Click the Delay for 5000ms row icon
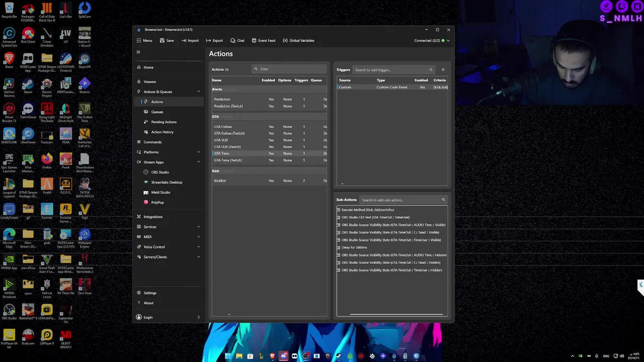644x362 pixels. point(339,247)
